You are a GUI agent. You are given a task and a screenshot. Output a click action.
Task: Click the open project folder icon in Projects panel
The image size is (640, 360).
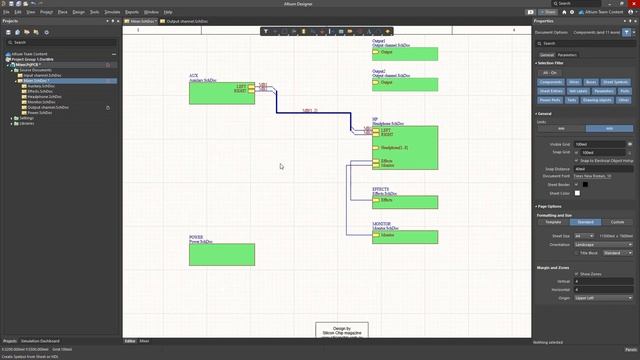27,32
